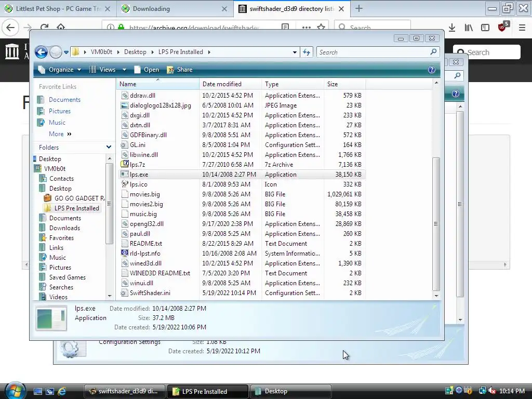Click Windows Start orb
Image resolution: width=532 pixels, height=399 pixels.
pos(15,391)
